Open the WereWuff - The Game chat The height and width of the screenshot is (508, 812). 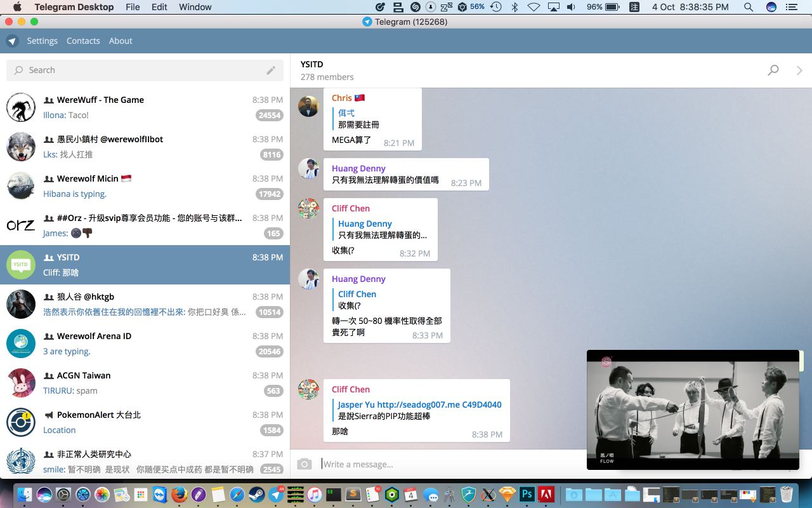[145, 107]
